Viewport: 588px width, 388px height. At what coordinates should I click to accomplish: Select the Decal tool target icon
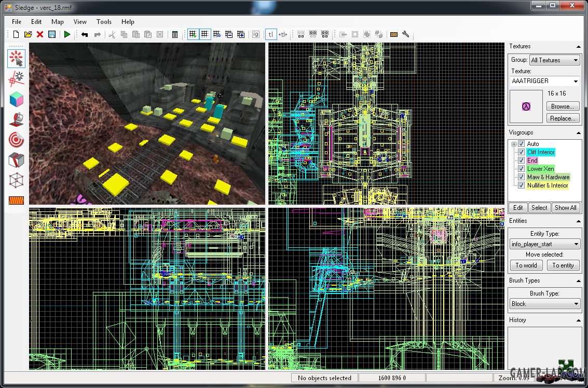tap(16, 140)
